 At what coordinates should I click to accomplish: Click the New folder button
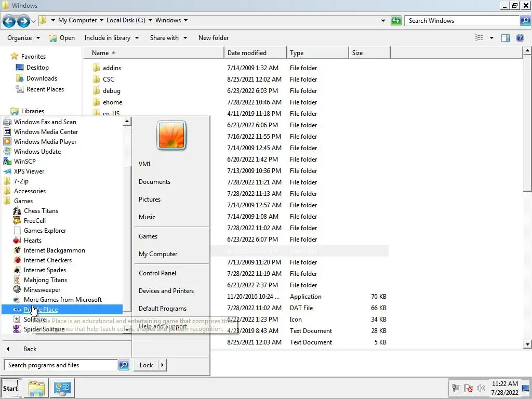coord(214,37)
